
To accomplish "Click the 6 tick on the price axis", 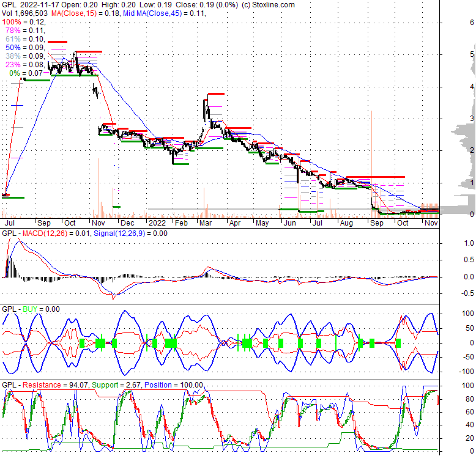I will (472, 23).
